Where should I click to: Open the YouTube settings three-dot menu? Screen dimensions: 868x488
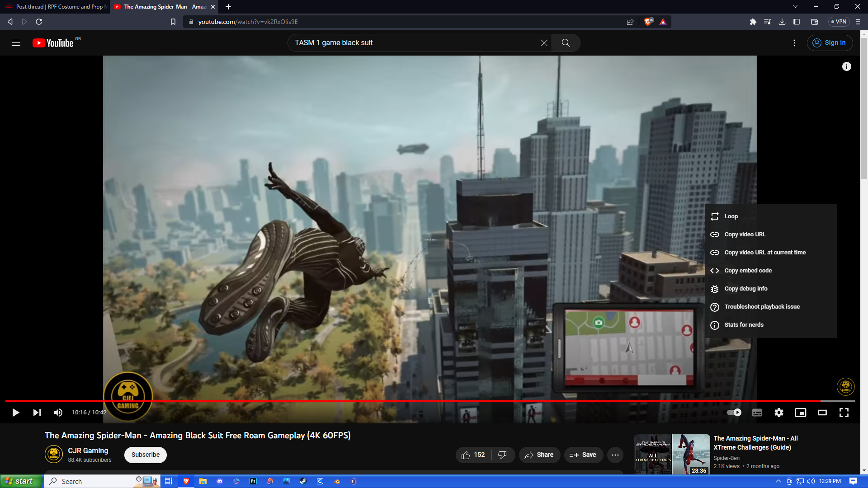(x=794, y=43)
